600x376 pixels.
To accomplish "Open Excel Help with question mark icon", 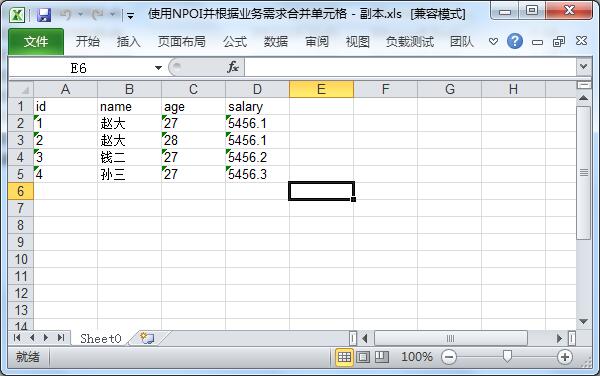I will [x=515, y=41].
